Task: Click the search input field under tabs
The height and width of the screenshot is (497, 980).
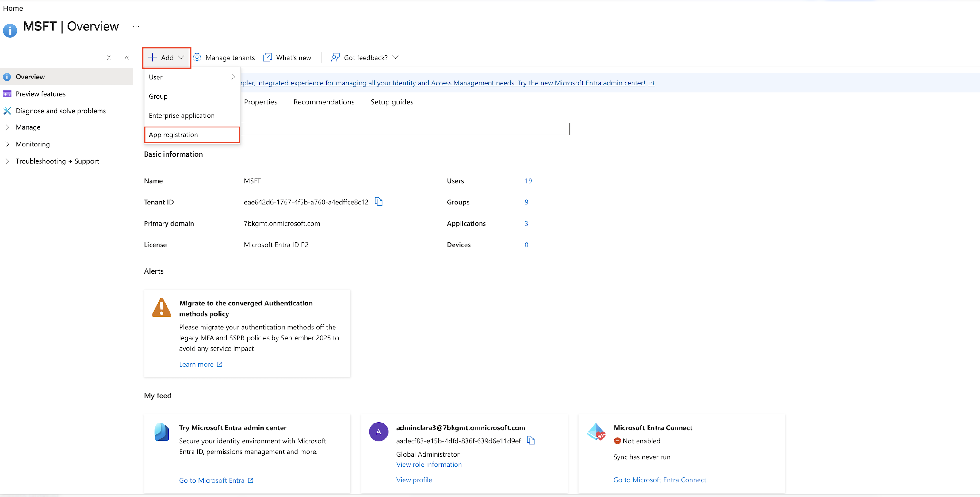Action: 405,129
